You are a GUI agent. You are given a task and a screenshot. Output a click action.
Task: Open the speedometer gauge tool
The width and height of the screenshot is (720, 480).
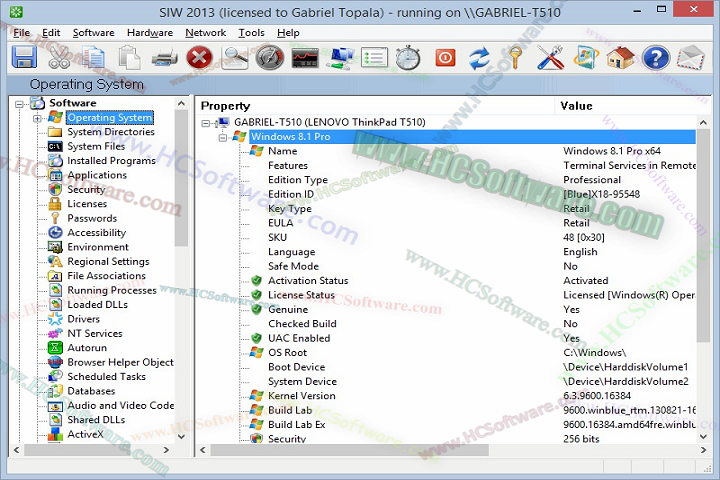270,58
